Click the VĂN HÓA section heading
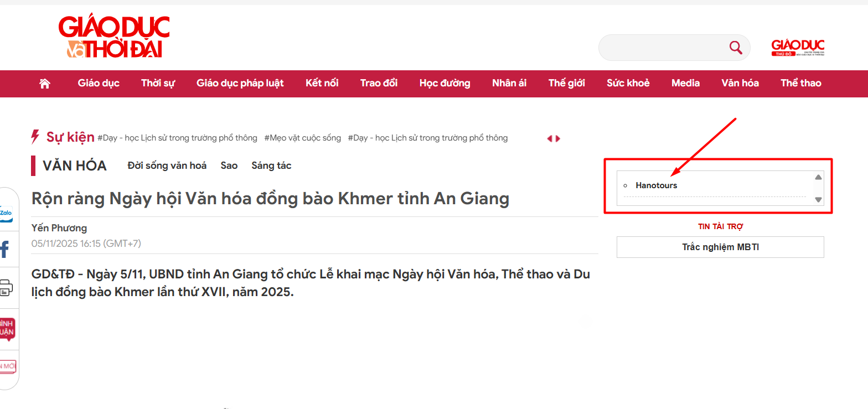The width and height of the screenshot is (868, 409). coord(75,165)
